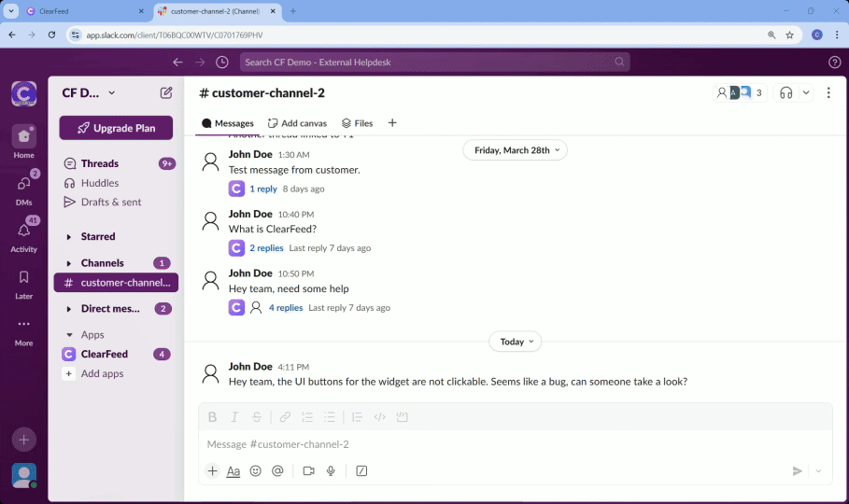Screen dimensions: 849x504
Task: Toggle italic formatting in message composer
Action: coord(234,417)
